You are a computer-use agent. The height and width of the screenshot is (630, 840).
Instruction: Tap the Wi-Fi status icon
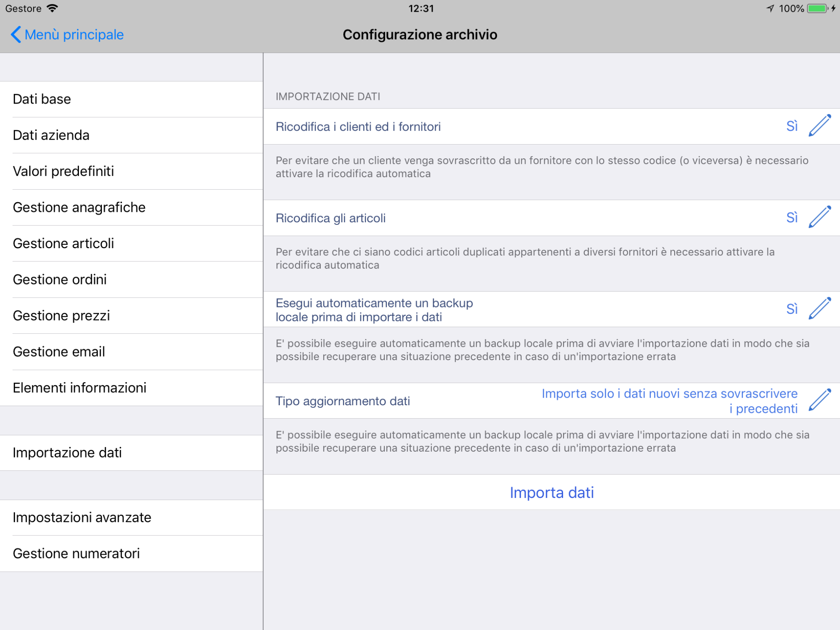52,8
